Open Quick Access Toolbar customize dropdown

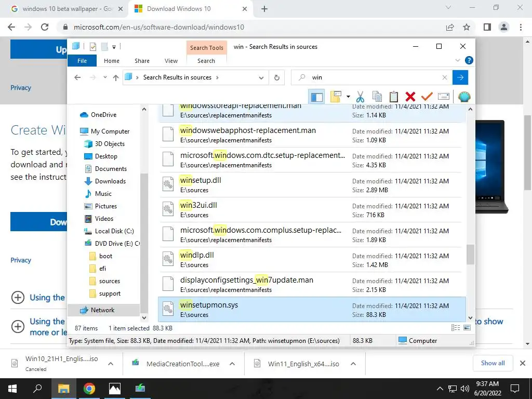coord(114,47)
